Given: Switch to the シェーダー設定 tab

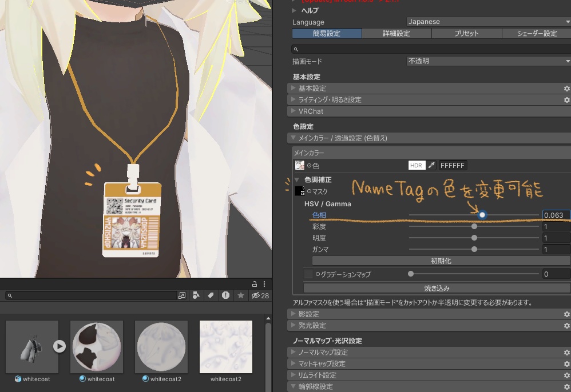Looking at the screenshot, I should 537,34.
